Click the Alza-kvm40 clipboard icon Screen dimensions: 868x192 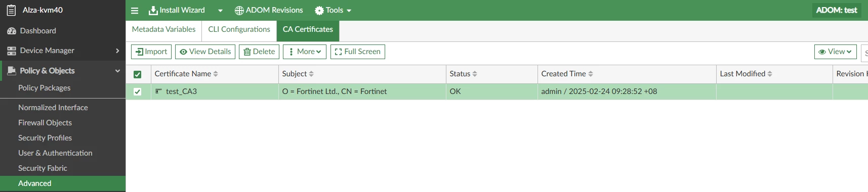11,10
